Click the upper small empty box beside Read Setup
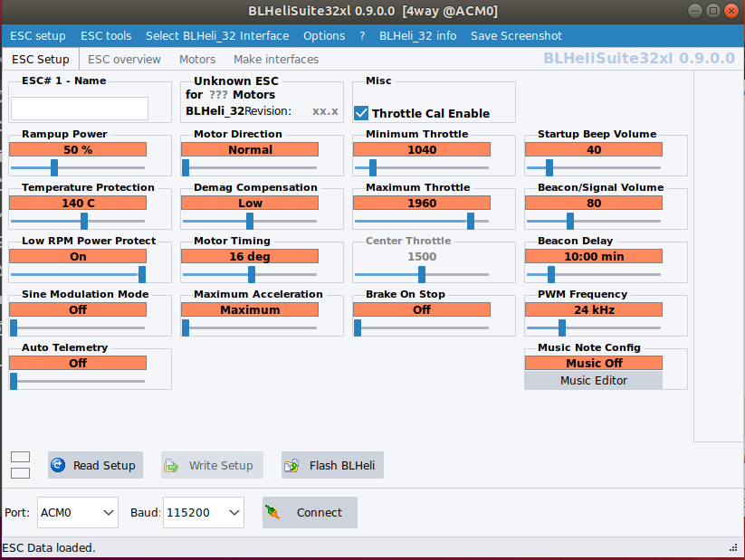 click(21, 457)
